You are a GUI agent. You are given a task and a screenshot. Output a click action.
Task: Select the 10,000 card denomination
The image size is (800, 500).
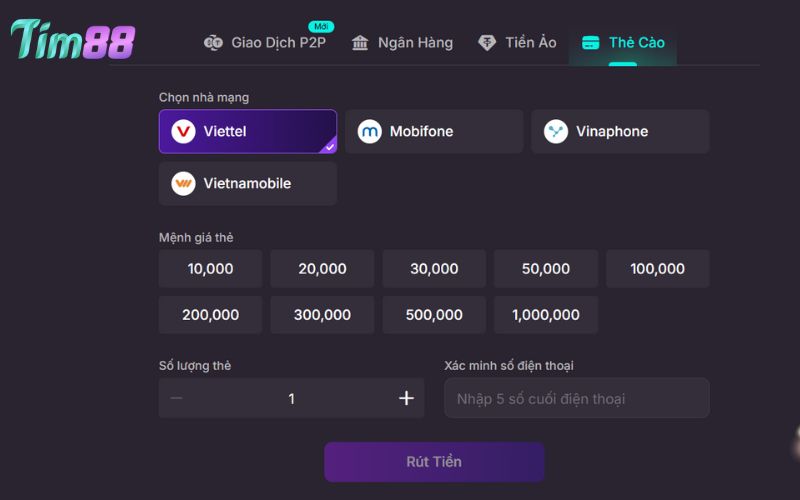tap(210, 269)
